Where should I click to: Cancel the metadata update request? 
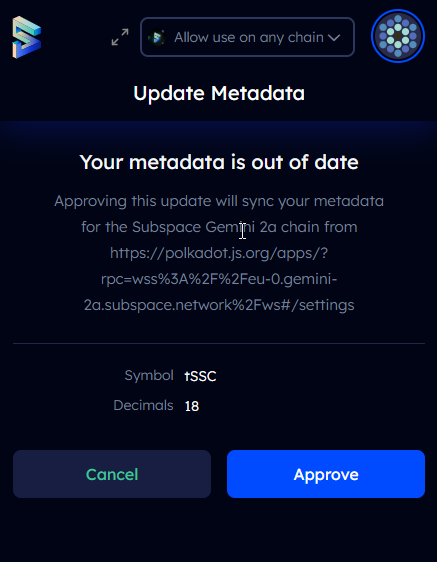(112, 474)
